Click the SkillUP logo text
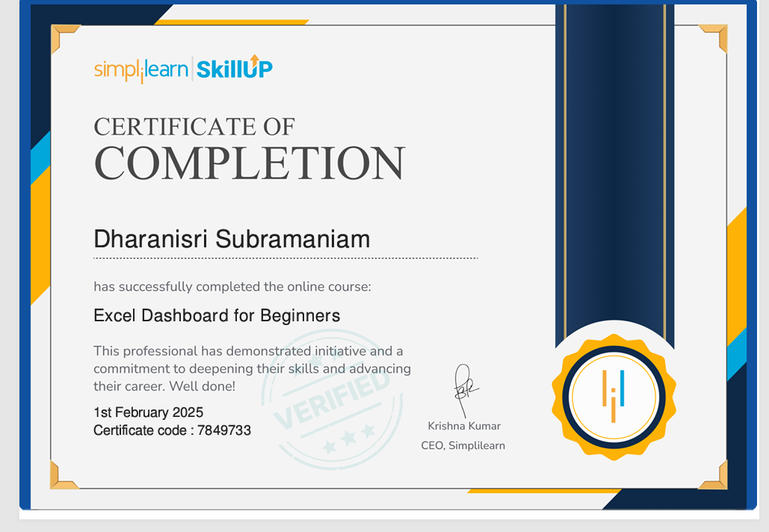769x532 pixels. tap(234, 69)
